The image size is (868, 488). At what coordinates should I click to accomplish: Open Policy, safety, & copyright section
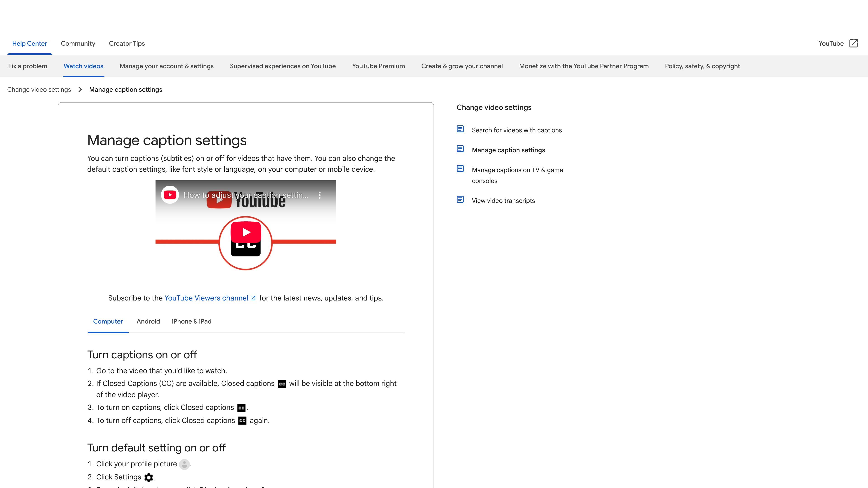click(702, 66)
